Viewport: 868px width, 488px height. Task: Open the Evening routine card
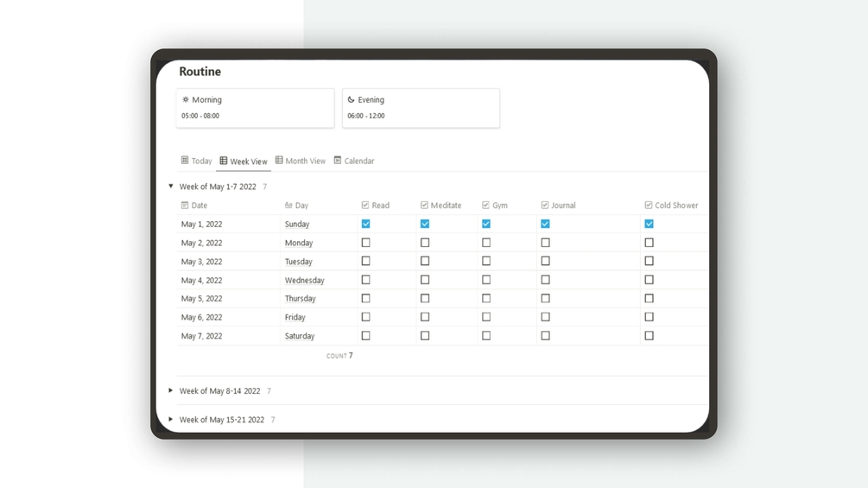[x=421, y=108]
